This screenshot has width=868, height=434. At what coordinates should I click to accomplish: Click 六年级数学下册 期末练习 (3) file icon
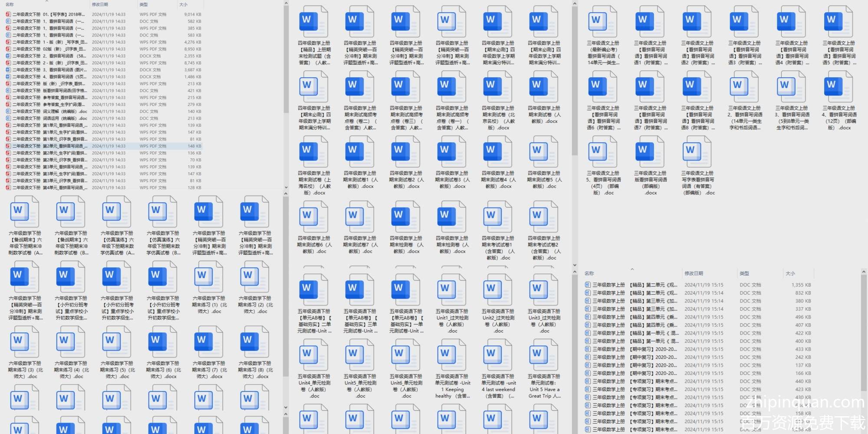pos(25,342)
